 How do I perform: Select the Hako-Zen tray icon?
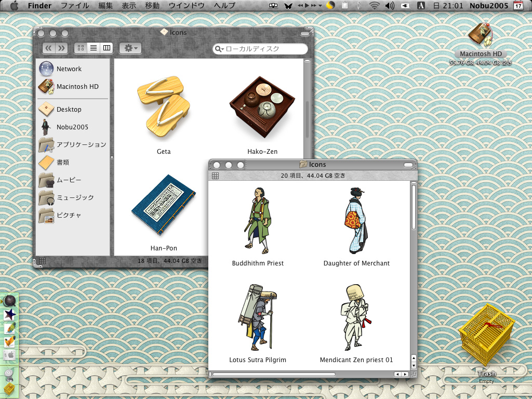click(262, 107)
